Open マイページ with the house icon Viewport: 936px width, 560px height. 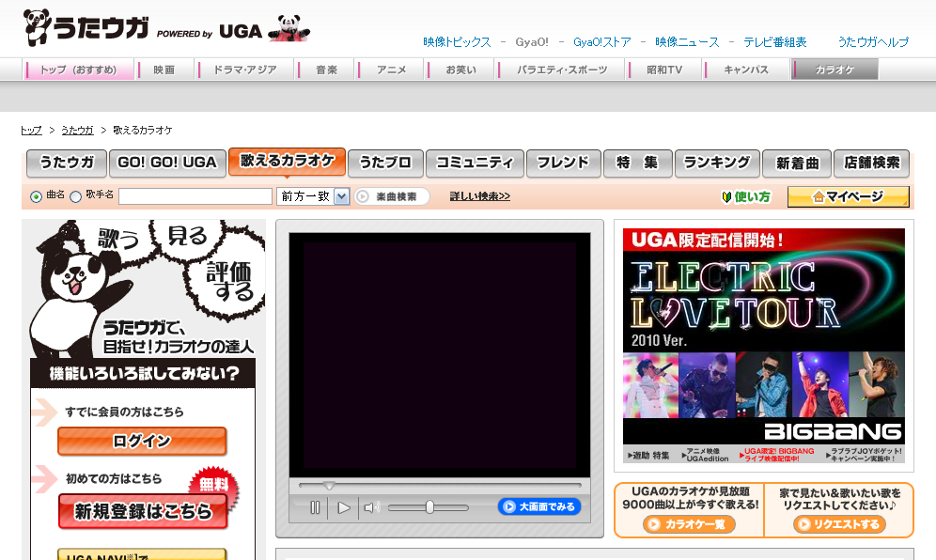(x=848, y=196)
